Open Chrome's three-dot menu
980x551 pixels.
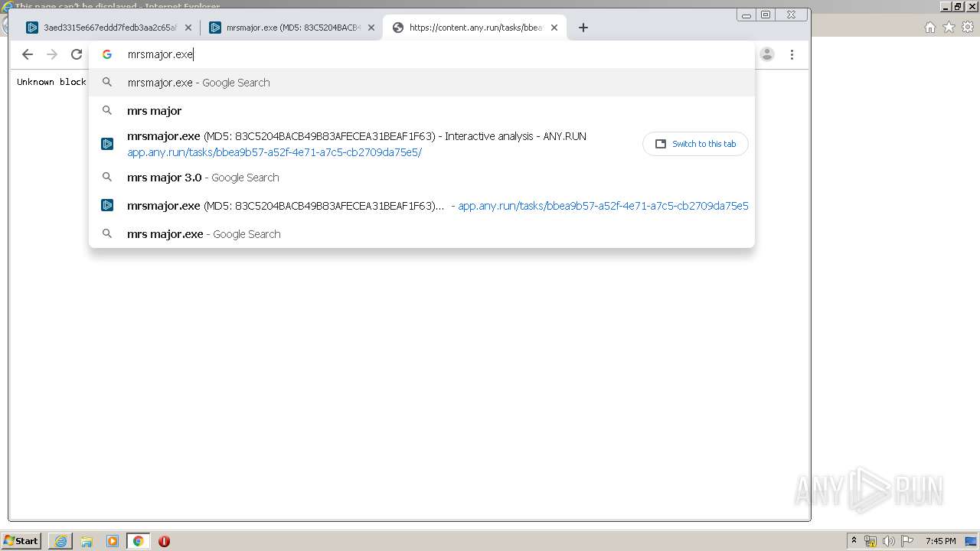(792, 54)
